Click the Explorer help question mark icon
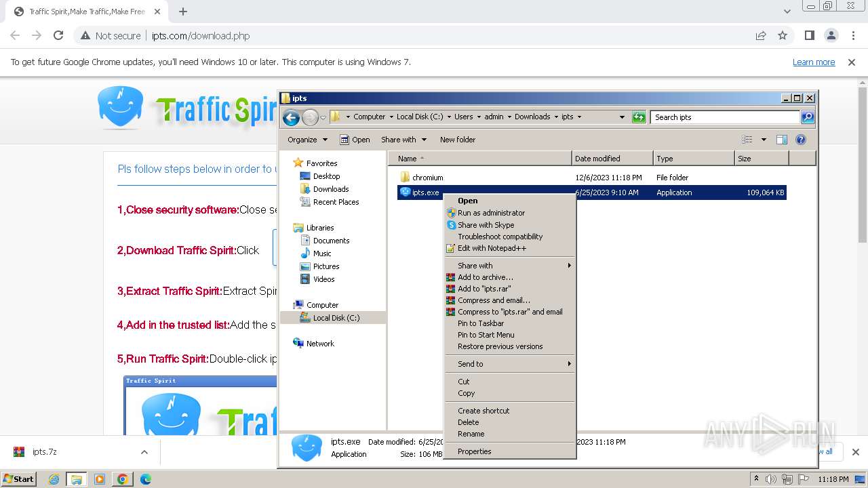 click(x=800, y=140)
